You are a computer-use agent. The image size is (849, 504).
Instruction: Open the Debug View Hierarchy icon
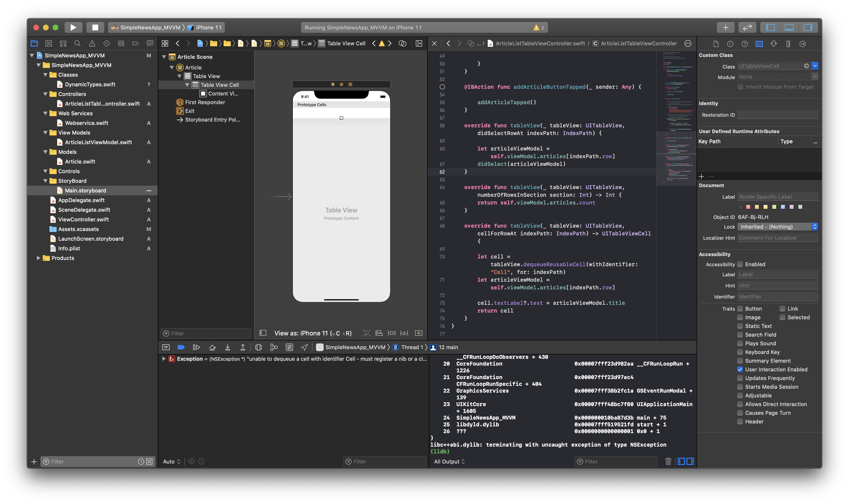(x=258, y=347)
